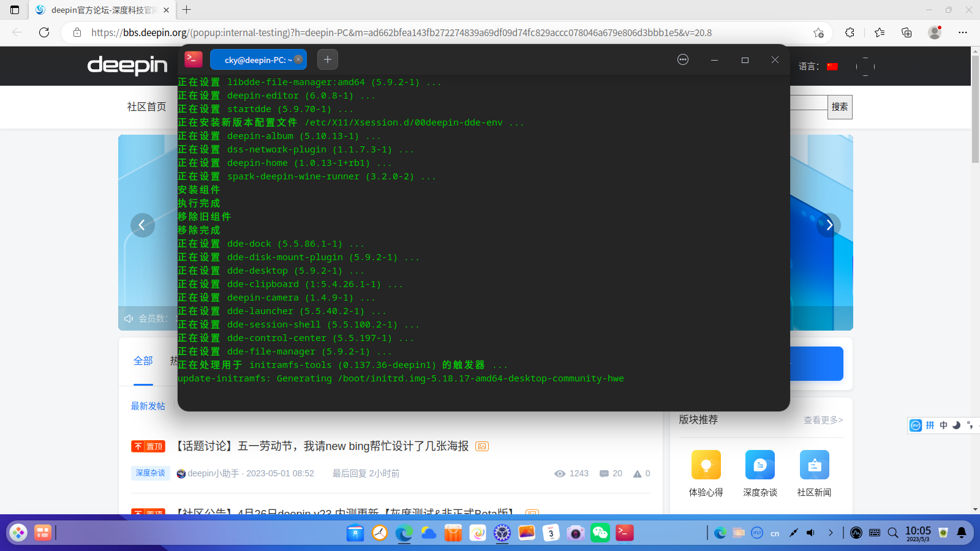Open the Calendar app from the dock

coord(551,533)
